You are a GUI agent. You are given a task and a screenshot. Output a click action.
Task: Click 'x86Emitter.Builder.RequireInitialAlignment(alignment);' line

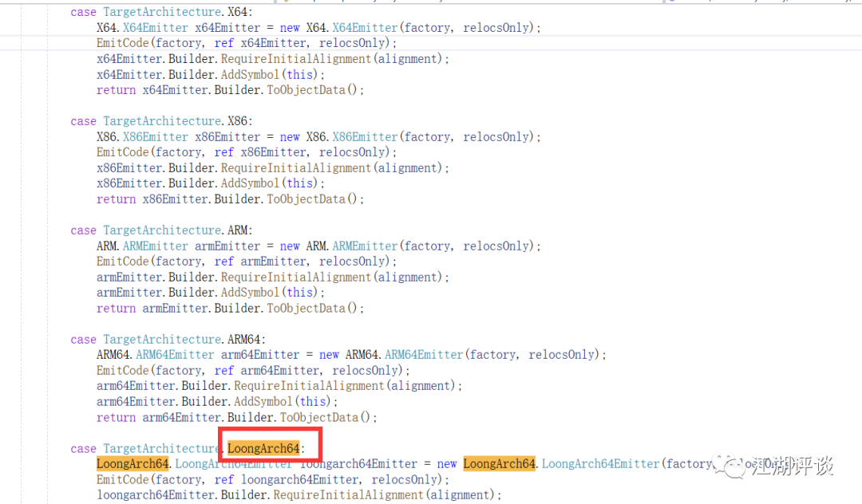pos(273,168)
